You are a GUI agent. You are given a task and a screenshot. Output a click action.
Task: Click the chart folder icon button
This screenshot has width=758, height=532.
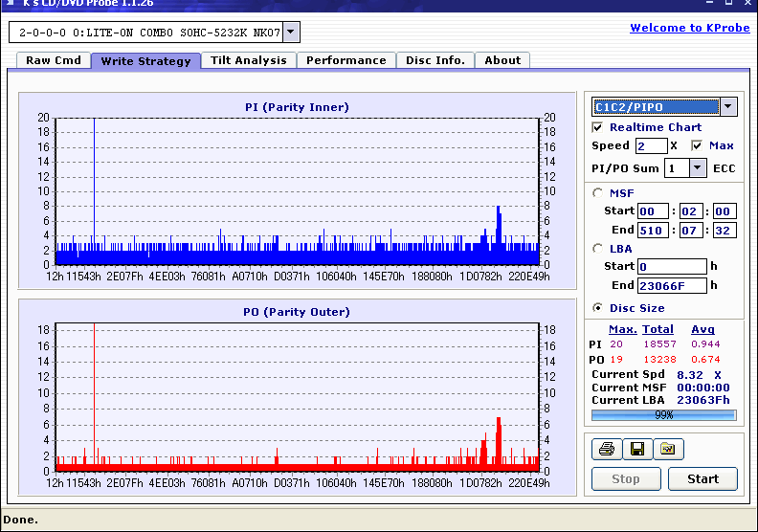[668, 449]
